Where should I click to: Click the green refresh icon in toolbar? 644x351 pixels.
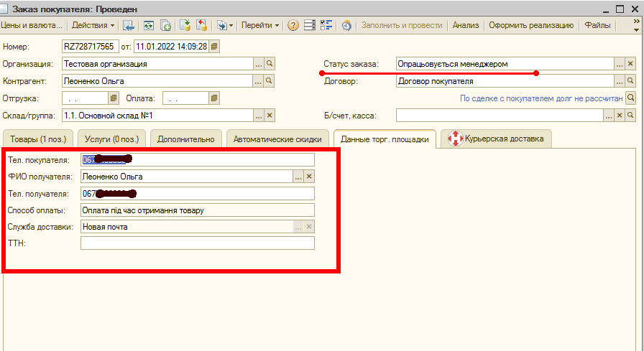[x=149, y=25]
